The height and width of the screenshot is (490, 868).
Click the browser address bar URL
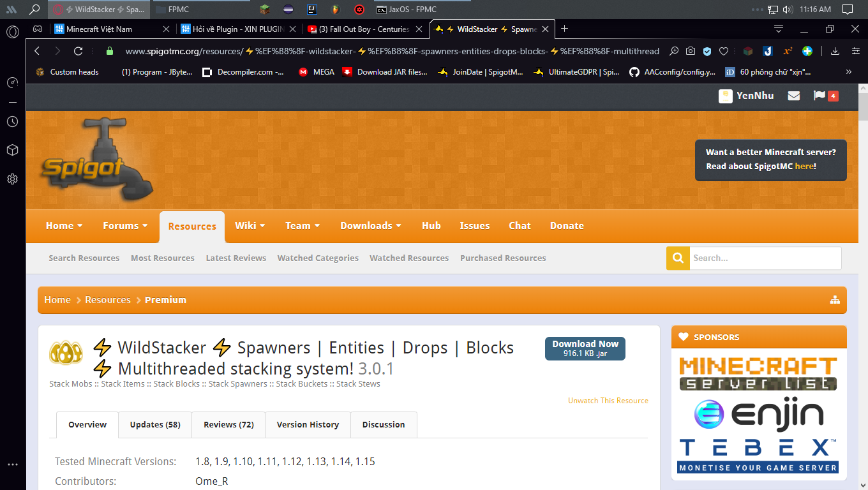[x=393, y=51]
